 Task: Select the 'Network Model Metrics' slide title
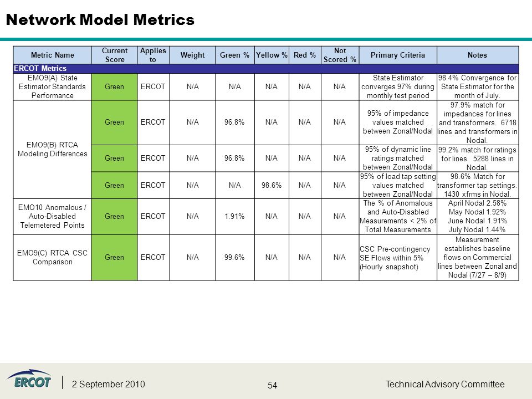click(100, 20)
